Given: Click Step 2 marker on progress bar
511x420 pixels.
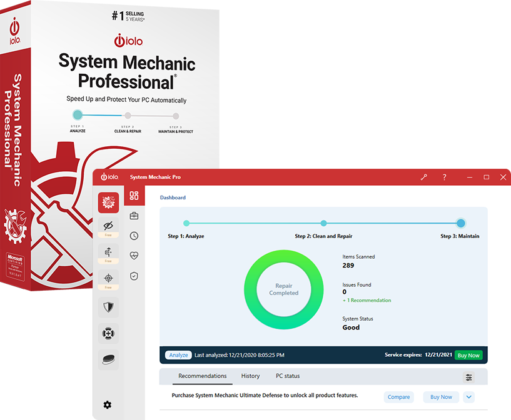Looking at the screenshot, I should [323, 222].
